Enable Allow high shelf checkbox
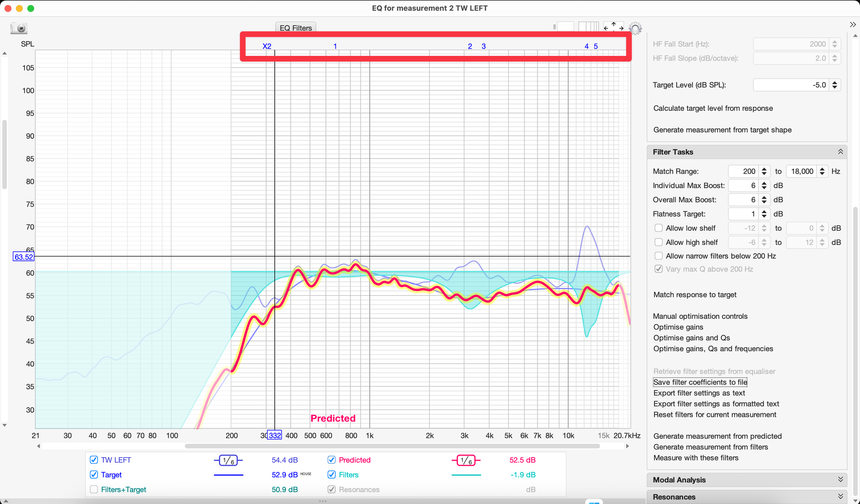 pyautogui.click(x=658, y=242)
